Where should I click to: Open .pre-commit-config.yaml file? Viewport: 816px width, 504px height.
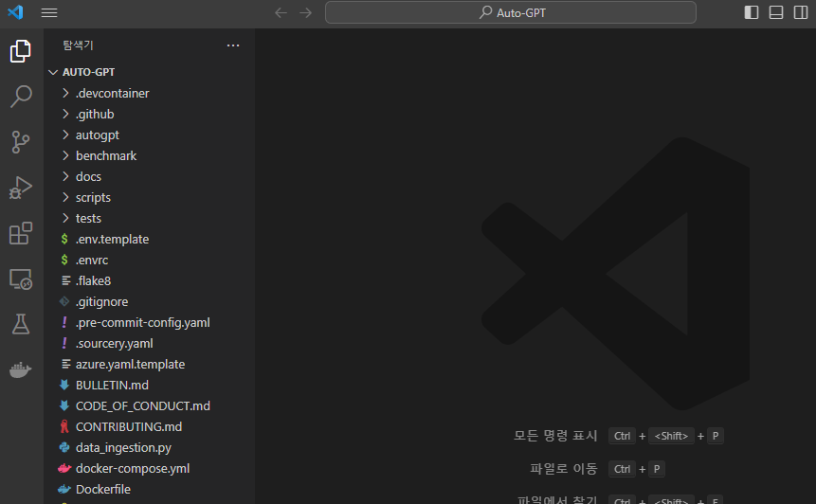coord(150,322)
